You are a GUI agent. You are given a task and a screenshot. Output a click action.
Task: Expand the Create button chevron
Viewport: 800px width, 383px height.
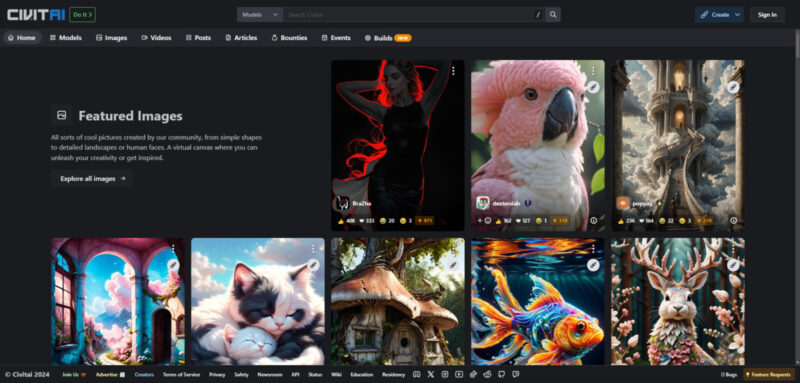tap(737, 15)
